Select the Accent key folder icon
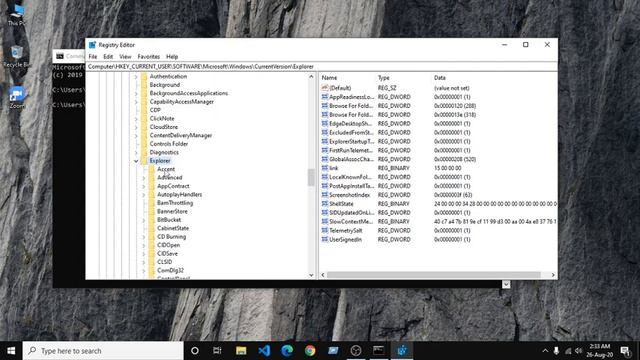The width and height of the screenshot is (640, 360). coord(151,169)
